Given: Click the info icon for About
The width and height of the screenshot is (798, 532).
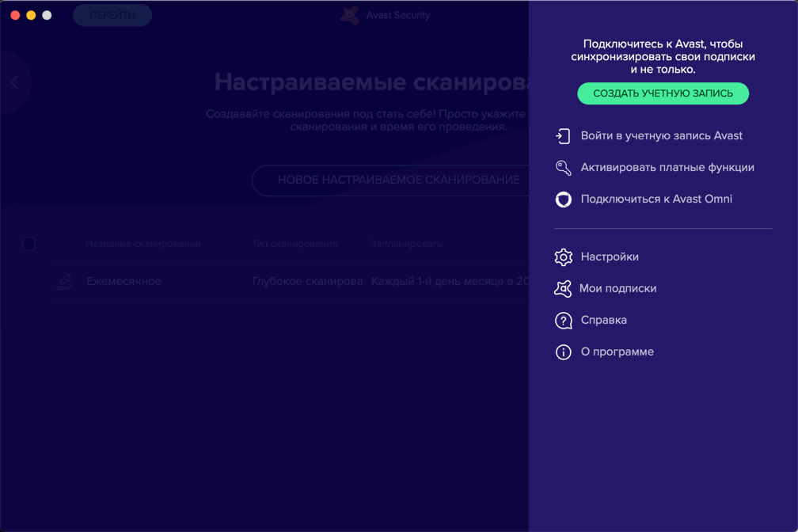Looking at the screenshot, I should (x=563, y=351).
